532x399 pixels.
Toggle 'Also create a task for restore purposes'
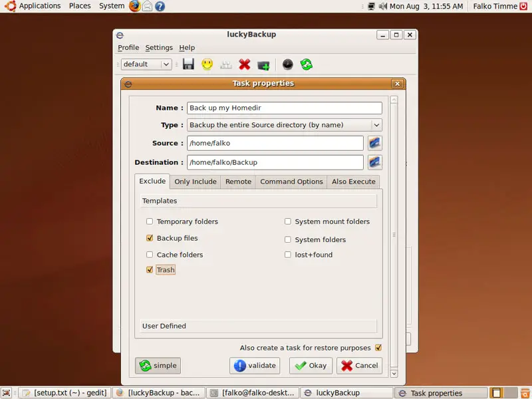[378, 348]
